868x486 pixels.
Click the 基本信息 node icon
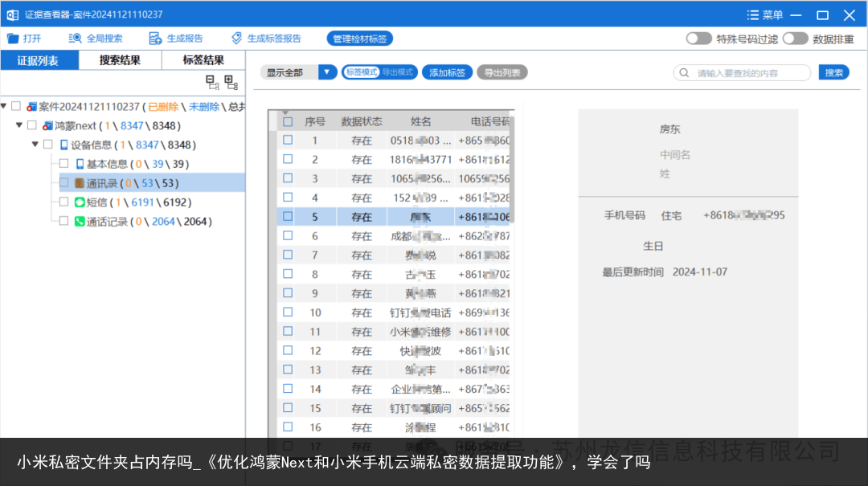[x=80, y=165]
